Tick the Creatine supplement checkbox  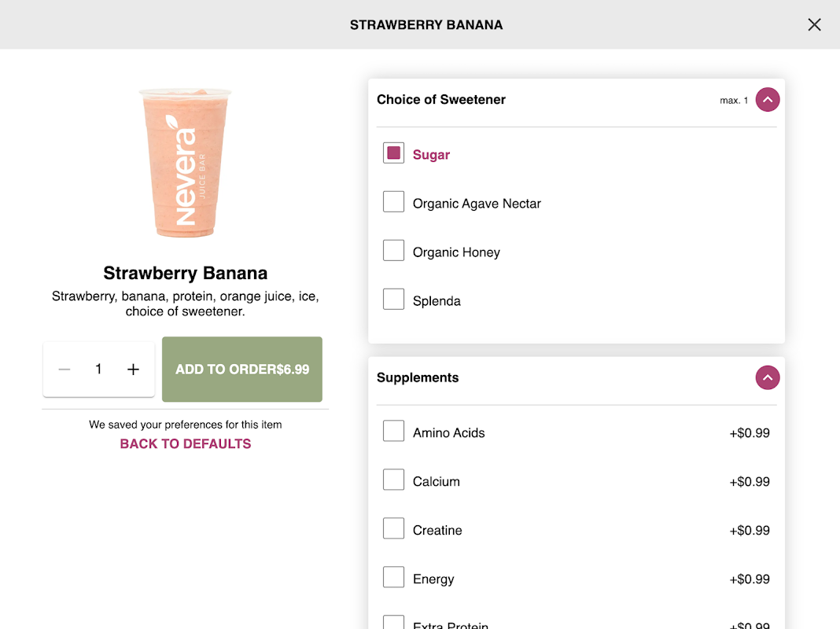coord(393,529)
